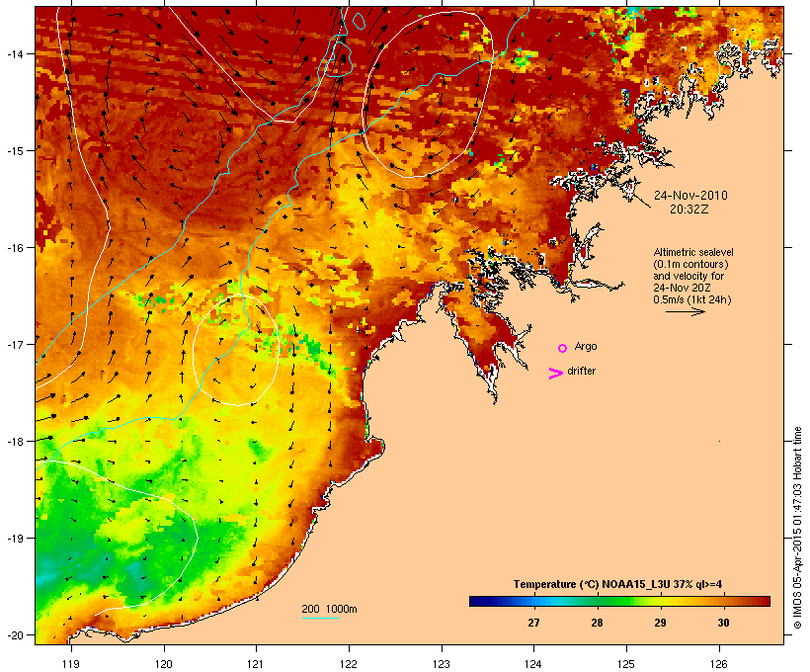
Task: Click the -20 latitude axis label
Action: (14, 635)
